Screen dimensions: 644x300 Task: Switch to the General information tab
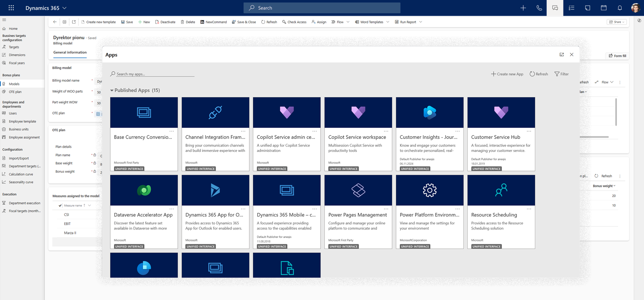pos(70,52)
